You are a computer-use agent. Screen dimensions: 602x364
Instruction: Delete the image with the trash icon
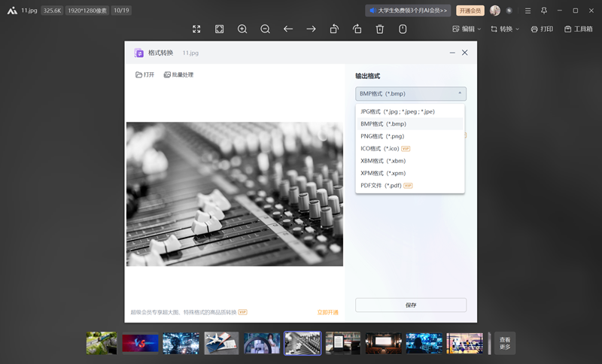click(x=380, y=29)
